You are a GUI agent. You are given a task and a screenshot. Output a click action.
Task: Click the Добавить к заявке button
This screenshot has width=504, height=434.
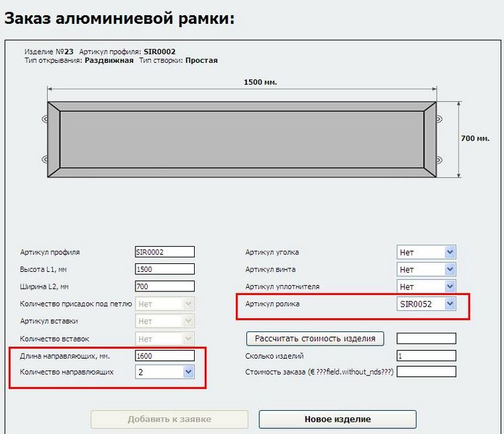[169, 420]
